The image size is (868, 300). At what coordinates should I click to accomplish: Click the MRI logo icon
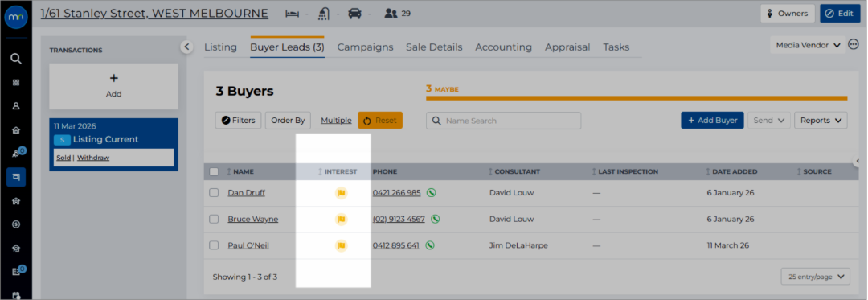[16, 18]
